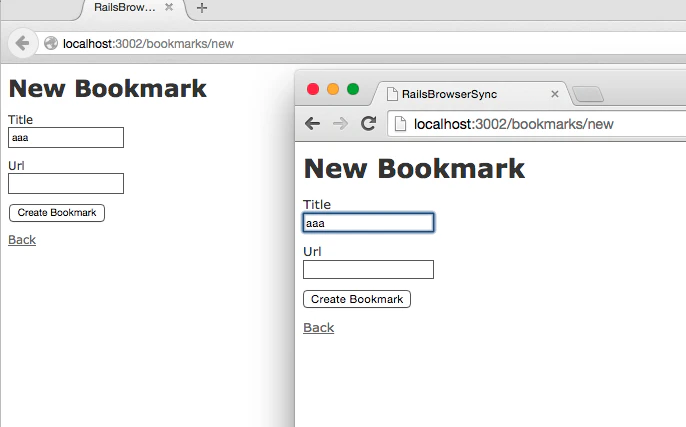Click the Title label in the Chrome window
Viewport: 686px width, 427px height.
coord(317,204)
